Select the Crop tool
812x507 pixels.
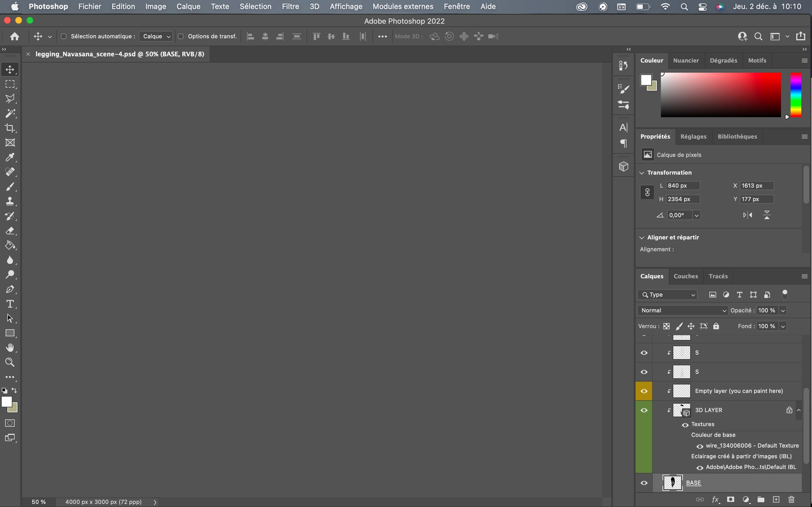pos(10,128)
